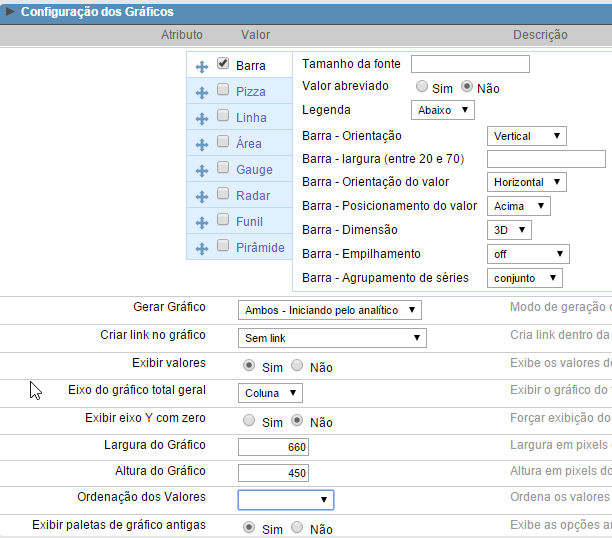The image size is (612, 538).
Task: Click the move handle icon beside Barra
Action: tap(202, 66)
